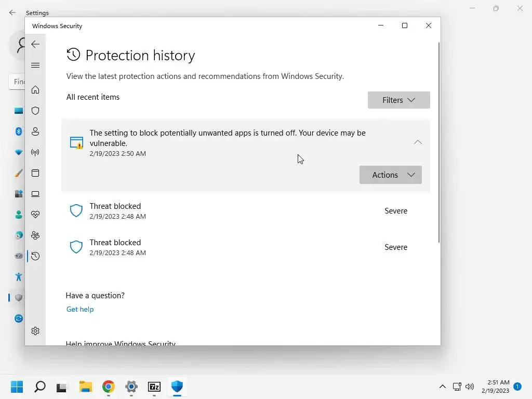Open taskbar Search
532x399 pixels.
[x=39, y=387]
